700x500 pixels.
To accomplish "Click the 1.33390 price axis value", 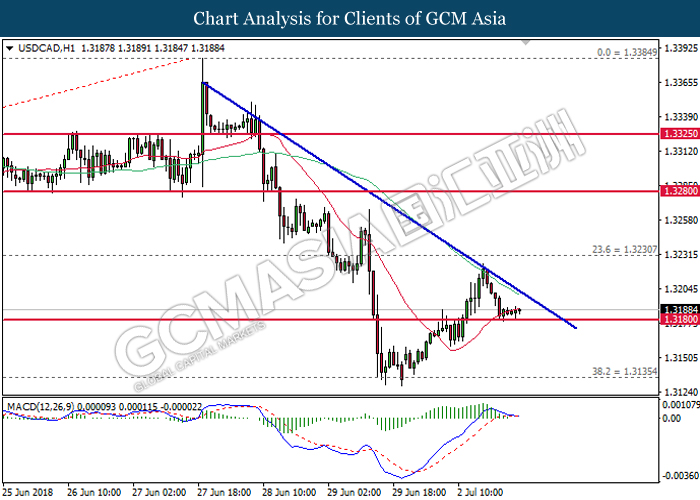I will [x=681, y=117].
